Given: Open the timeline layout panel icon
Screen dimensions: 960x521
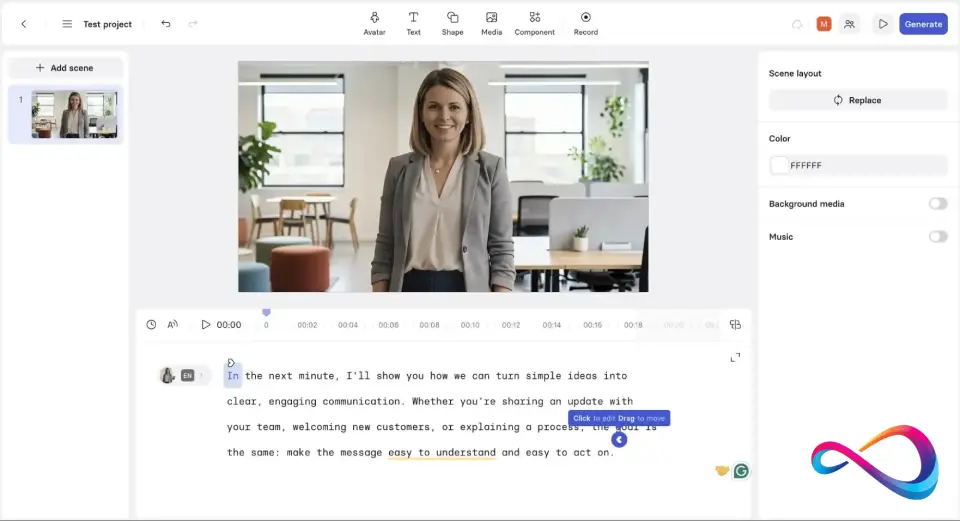Looking at the screenshot, I should (x=735, y=325).
